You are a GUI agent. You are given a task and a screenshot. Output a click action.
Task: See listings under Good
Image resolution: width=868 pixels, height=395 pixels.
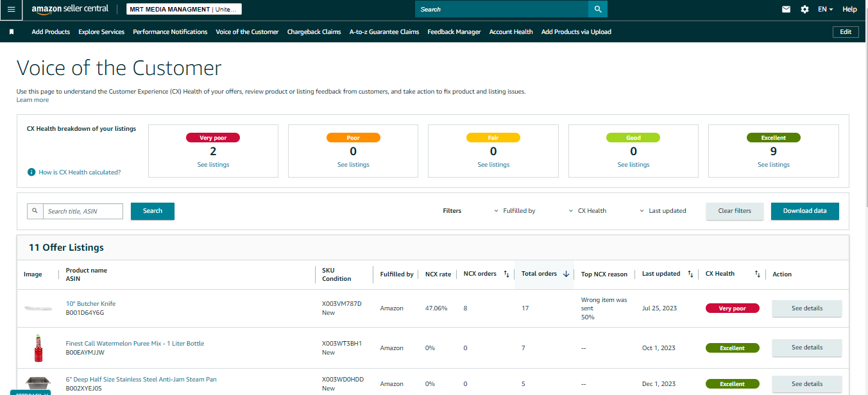click(x=633, y=165)
